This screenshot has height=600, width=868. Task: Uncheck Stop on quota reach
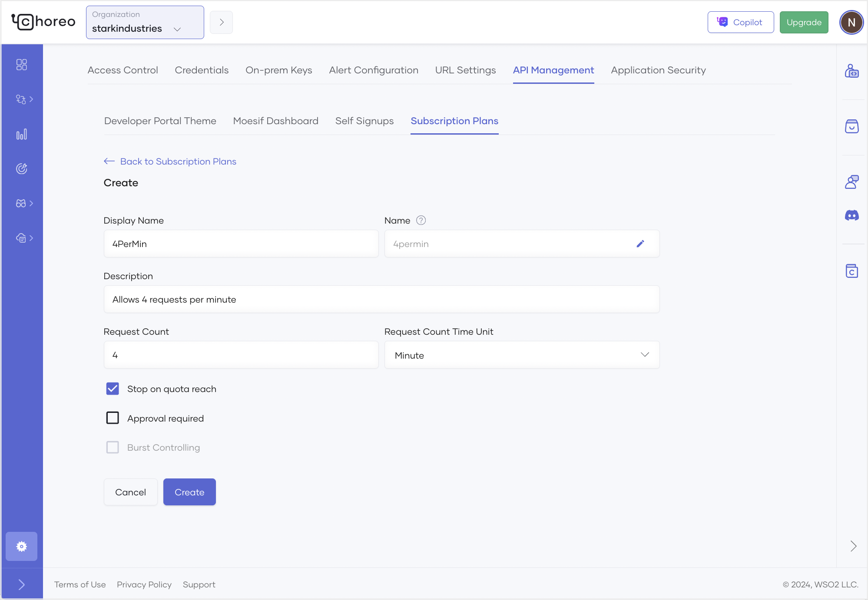[x=113, y=389]
